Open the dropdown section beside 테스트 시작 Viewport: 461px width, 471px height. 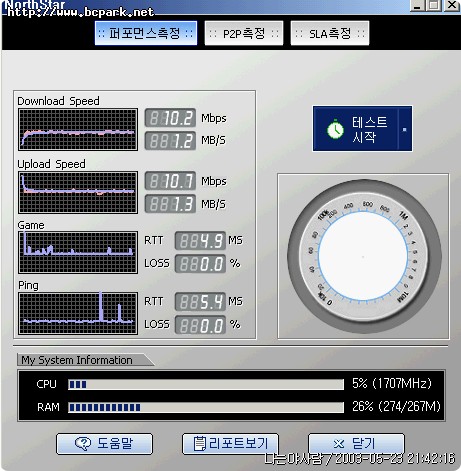pos(405,129)
